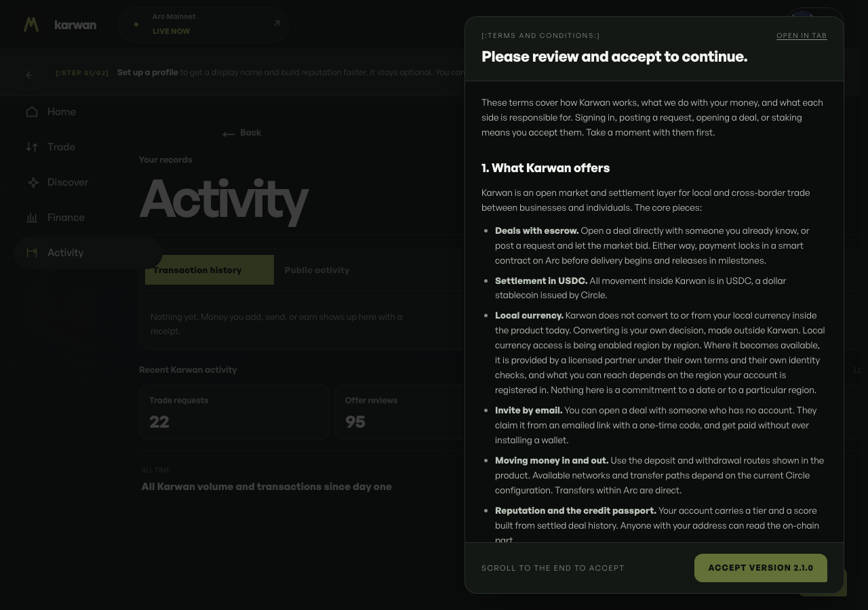
Task: Click the 'Invite by email.' bullet title
Action: (529, 410)
